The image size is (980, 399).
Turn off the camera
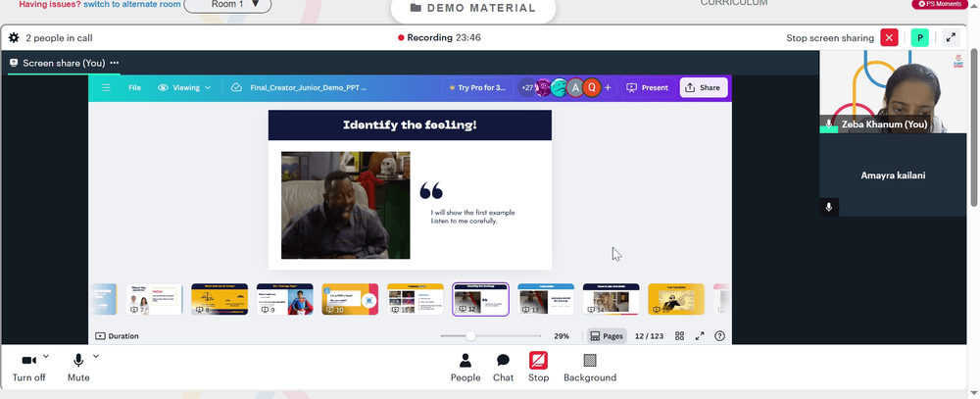click(28, 368)
